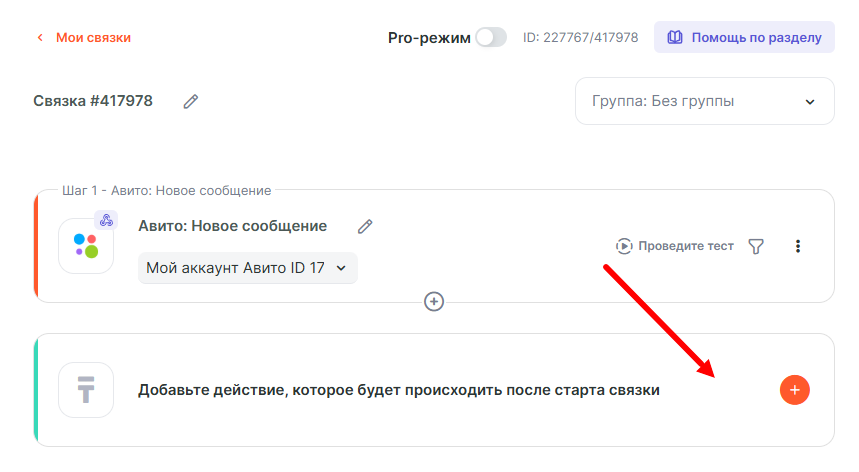Open the three-dot menu of step 1
This screenshot has width=859, height=472.
797,246
